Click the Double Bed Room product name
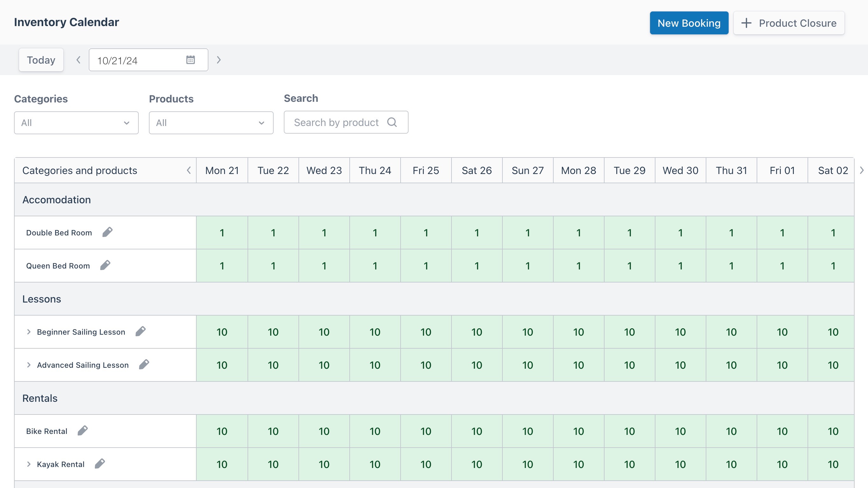The height and width of the screenshot is (488, 868). (x=59, y=233)
